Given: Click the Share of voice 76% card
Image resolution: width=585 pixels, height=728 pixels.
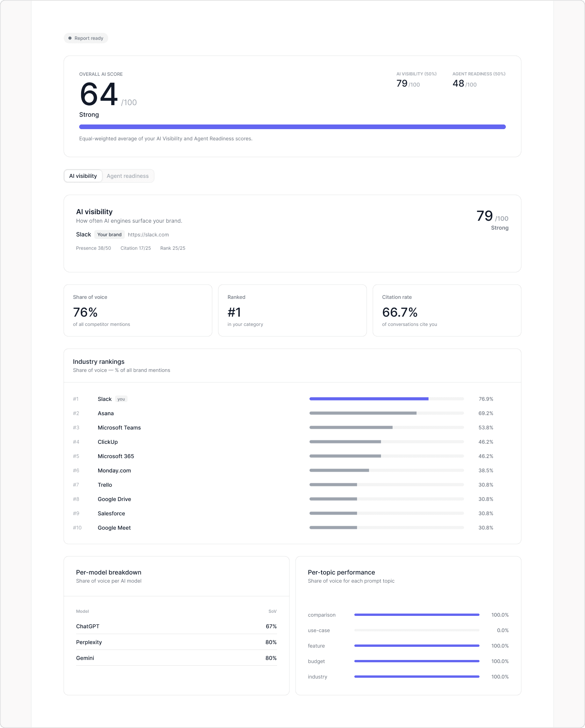Looking at the screenshot, I should pos(138,310).
